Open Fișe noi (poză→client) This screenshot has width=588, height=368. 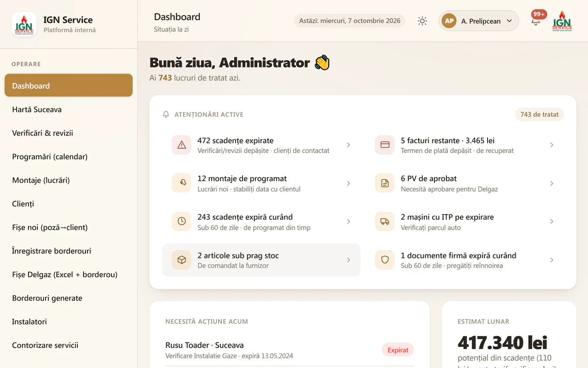pyautogui.click(x=69, y=227)
